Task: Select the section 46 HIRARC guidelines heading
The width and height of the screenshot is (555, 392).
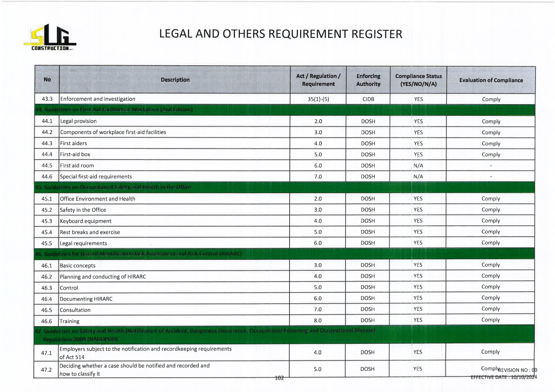Action: [x=138, y=254]
